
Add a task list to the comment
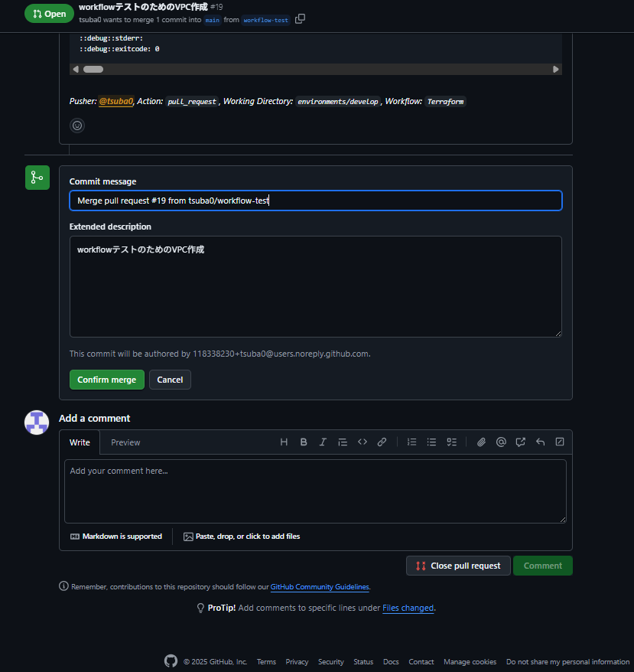(451, 442)
